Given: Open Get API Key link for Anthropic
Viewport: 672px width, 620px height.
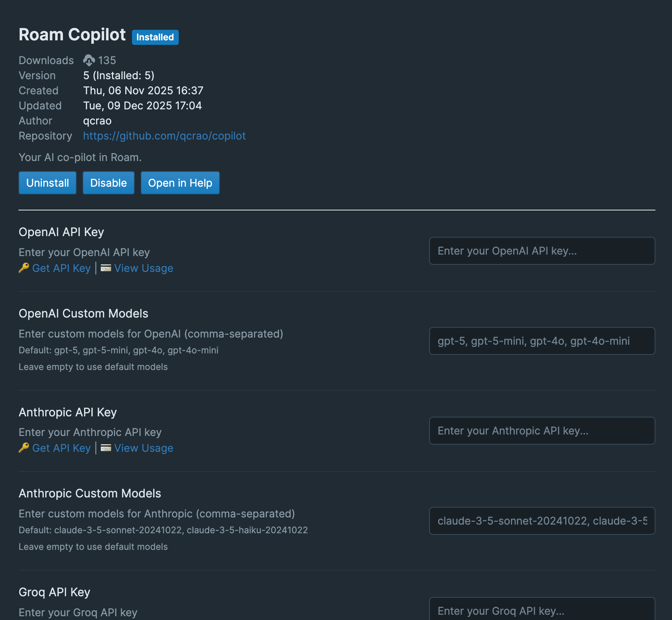Looking at the screenshot, I should pos(61,448).
